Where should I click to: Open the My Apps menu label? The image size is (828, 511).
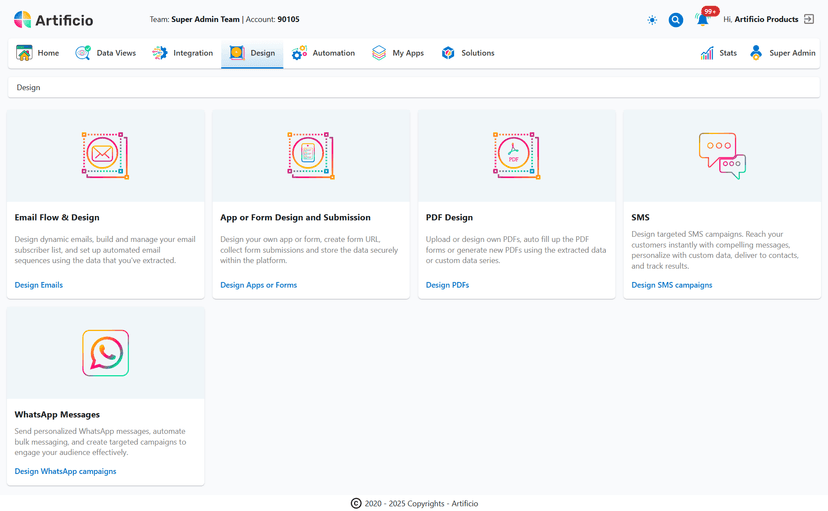(408, 53)
